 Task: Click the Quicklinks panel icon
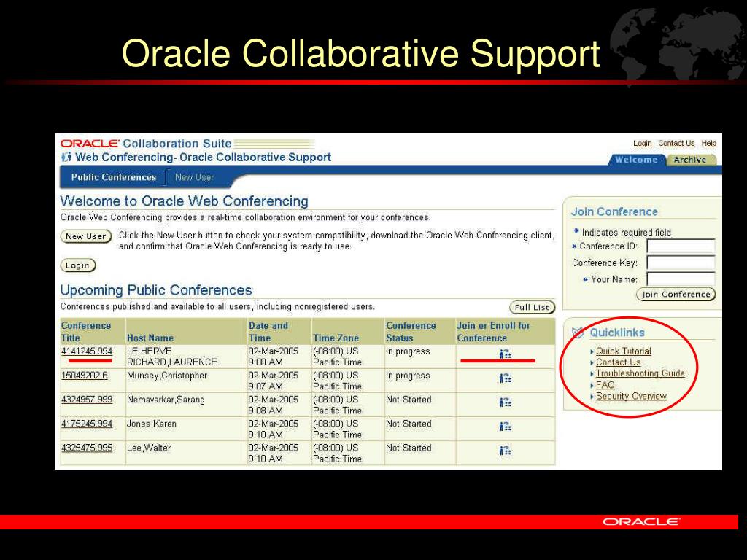(x=578, y=332)
